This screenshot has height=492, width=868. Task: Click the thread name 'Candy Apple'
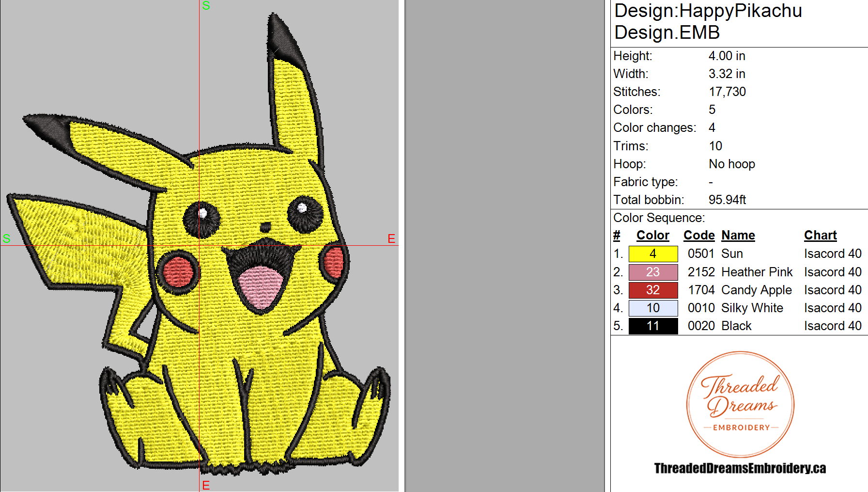756,290
